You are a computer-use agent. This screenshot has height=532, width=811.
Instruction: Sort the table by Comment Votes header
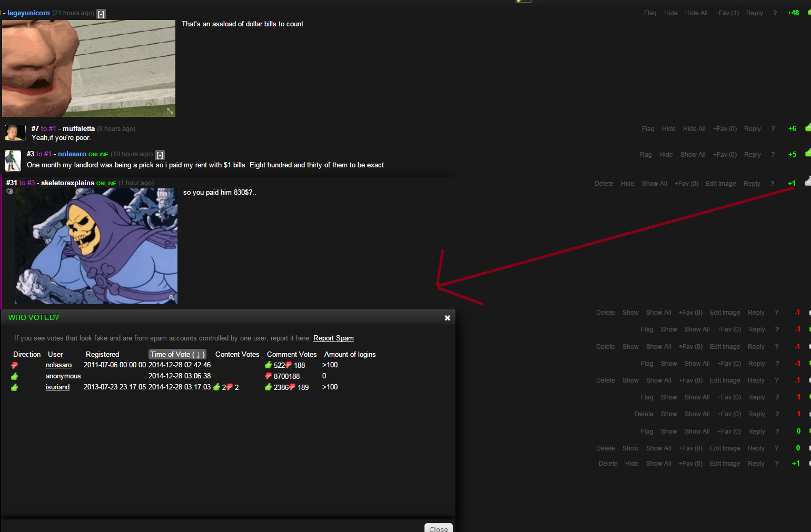291,355
